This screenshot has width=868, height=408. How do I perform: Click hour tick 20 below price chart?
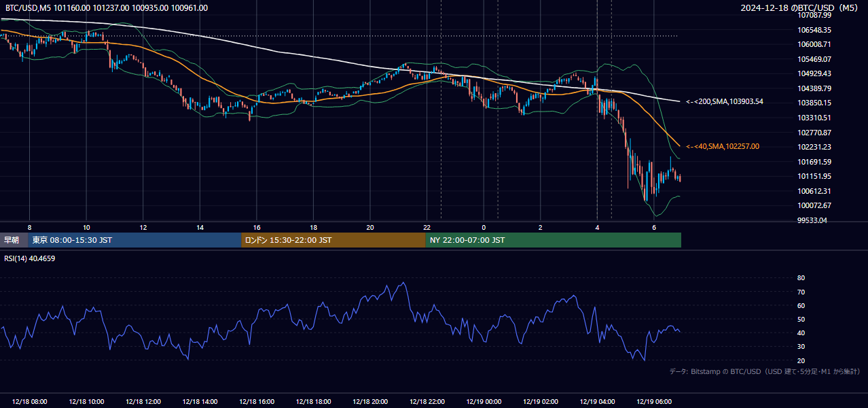(x=370, y=227)
